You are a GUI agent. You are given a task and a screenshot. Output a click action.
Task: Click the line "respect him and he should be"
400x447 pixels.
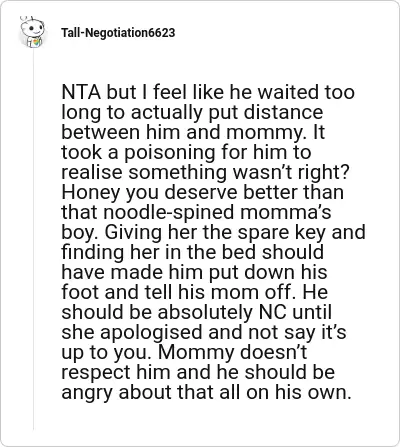coord(198,372)
